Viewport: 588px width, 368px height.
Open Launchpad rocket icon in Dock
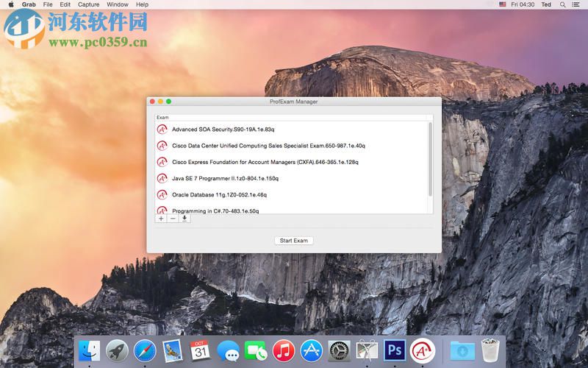pos(117,351)
